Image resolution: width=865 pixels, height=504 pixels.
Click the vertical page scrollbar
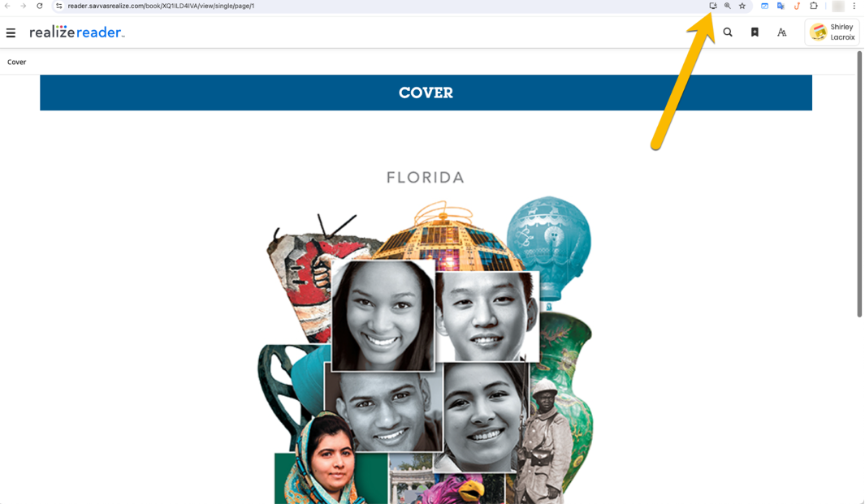(x=859, y=184)
